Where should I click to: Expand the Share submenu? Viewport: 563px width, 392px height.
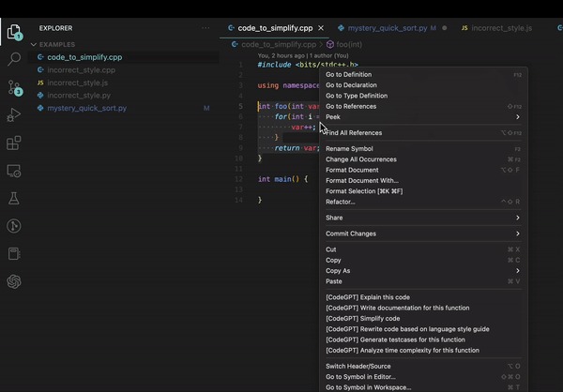pyautogui.click(x=423, y=218)
